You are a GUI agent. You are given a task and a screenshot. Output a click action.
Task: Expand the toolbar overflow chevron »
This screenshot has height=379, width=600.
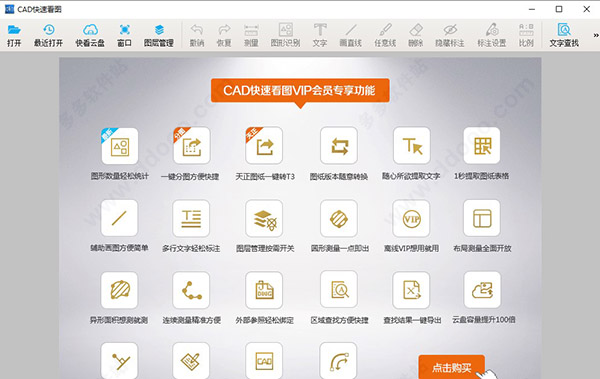tap(596, 35)
